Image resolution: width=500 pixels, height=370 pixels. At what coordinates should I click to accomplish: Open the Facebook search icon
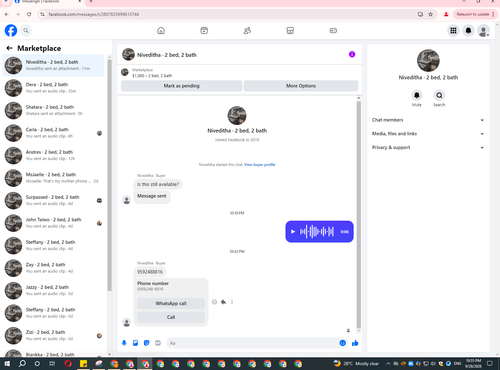(x=26, y=31)
